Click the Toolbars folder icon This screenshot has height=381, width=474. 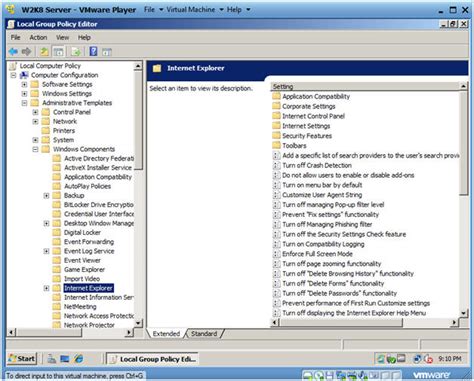276,145
